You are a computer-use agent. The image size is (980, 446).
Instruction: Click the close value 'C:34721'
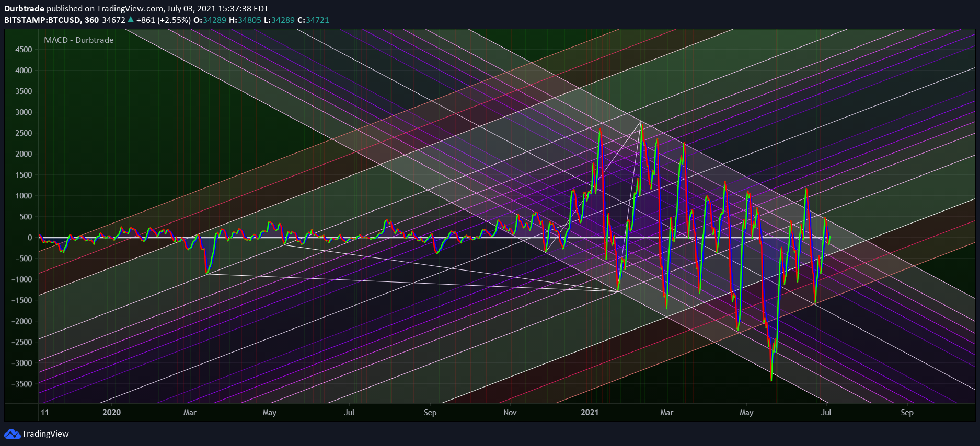[x=313, y=20]
